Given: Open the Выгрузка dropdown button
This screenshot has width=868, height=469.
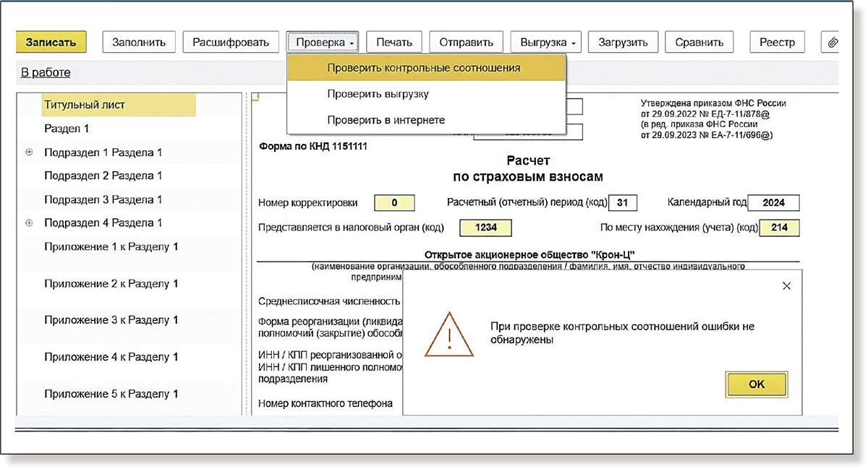Looking at the screenshot, I should click(548, 42).
